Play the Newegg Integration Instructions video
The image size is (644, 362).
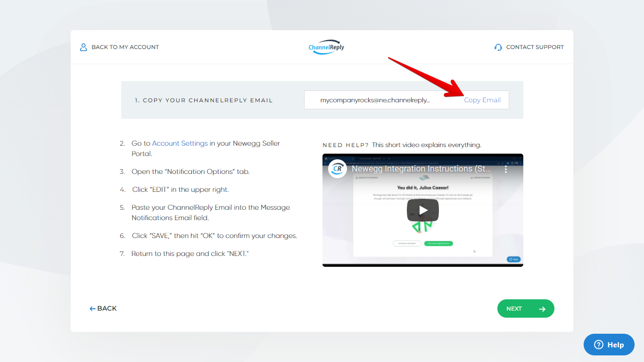click(x=423, y=210)
